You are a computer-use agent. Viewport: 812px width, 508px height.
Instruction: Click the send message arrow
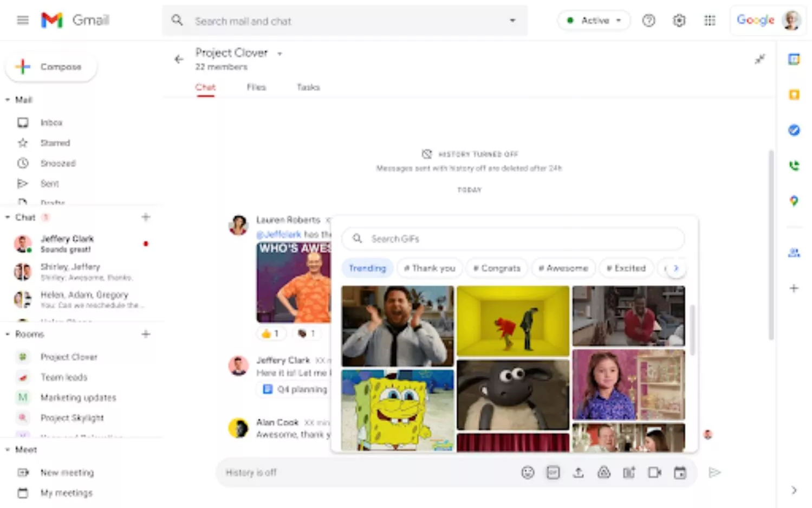tap(714, 473)
